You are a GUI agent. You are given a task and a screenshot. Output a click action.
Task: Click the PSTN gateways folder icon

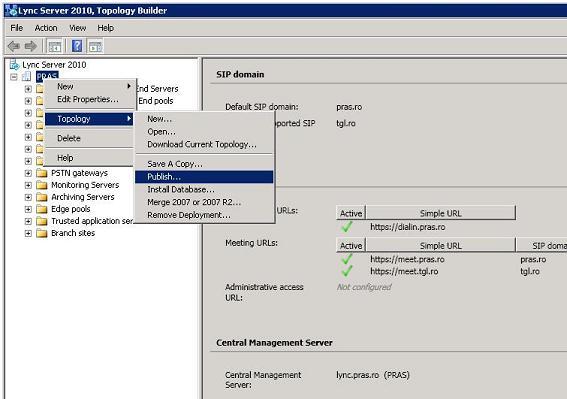42,173
